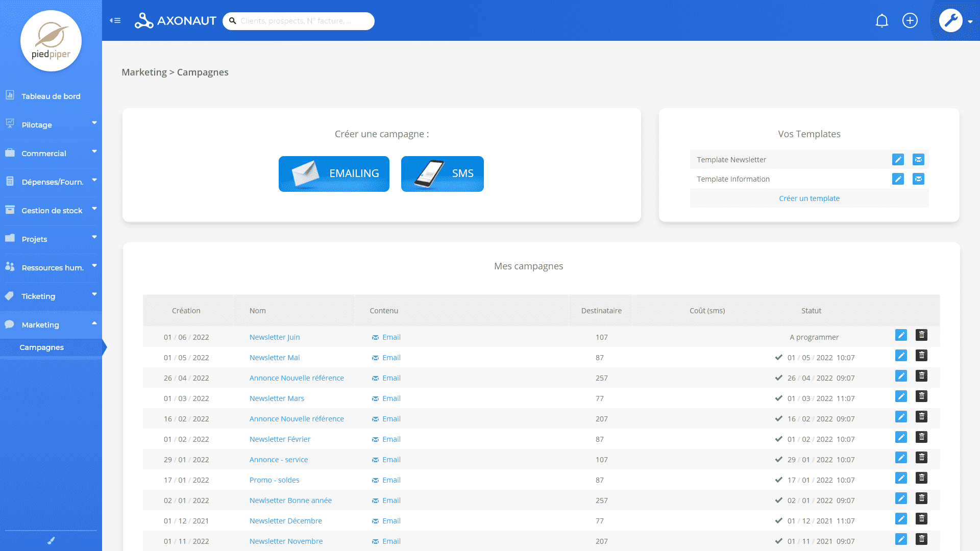Click the paintbrush icon at sidebar bottom
The image size is (980, 551).
pos(51,541)
